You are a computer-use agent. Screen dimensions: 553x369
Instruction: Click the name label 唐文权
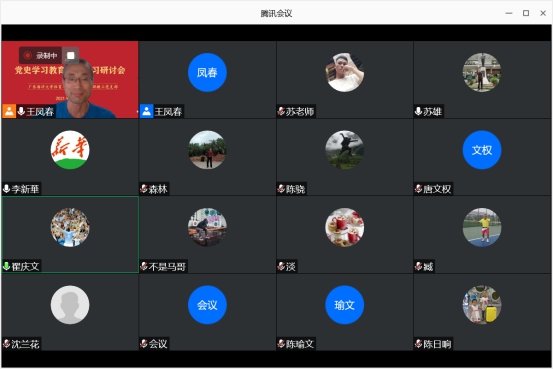(437, 189)
